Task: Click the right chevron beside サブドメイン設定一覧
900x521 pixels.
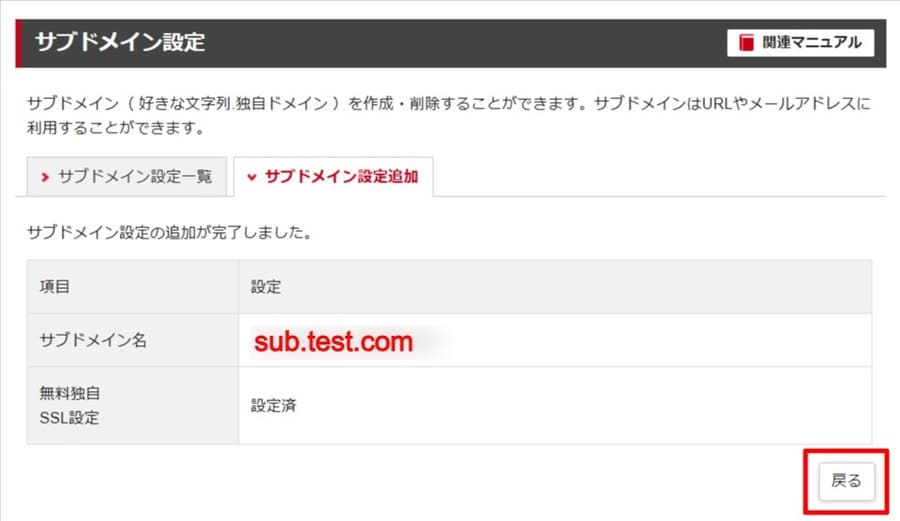Action: [45, 177]
